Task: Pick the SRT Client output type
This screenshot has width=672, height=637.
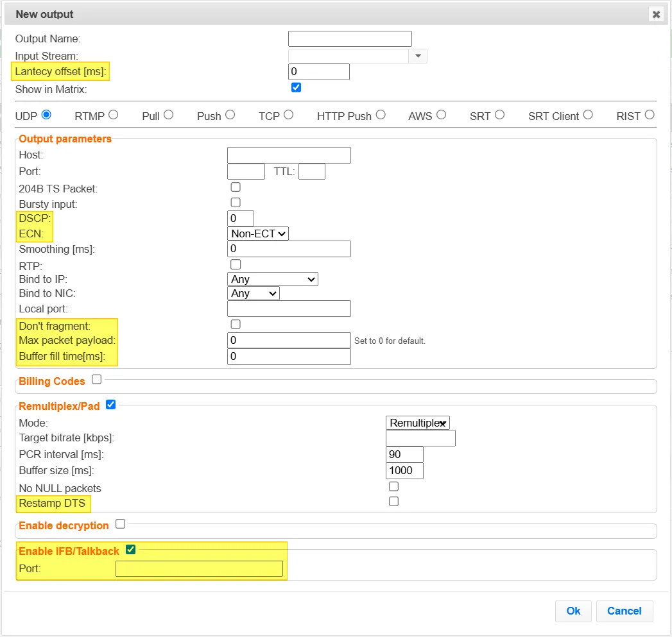Action: (x=588, y=115)
